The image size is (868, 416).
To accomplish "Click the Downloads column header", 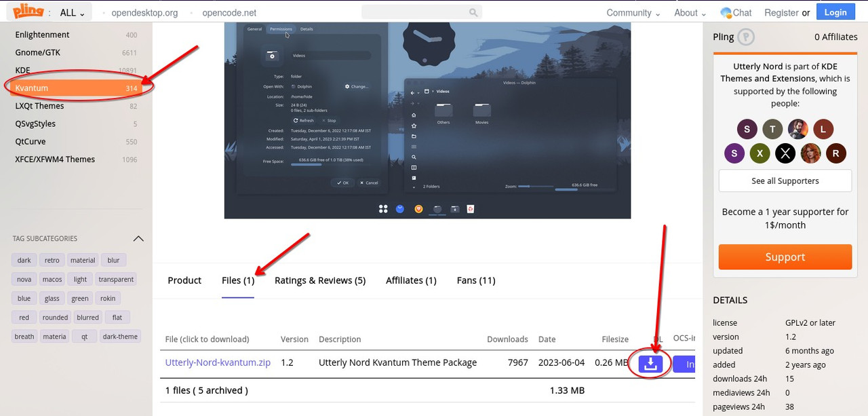I will [507, 339].
